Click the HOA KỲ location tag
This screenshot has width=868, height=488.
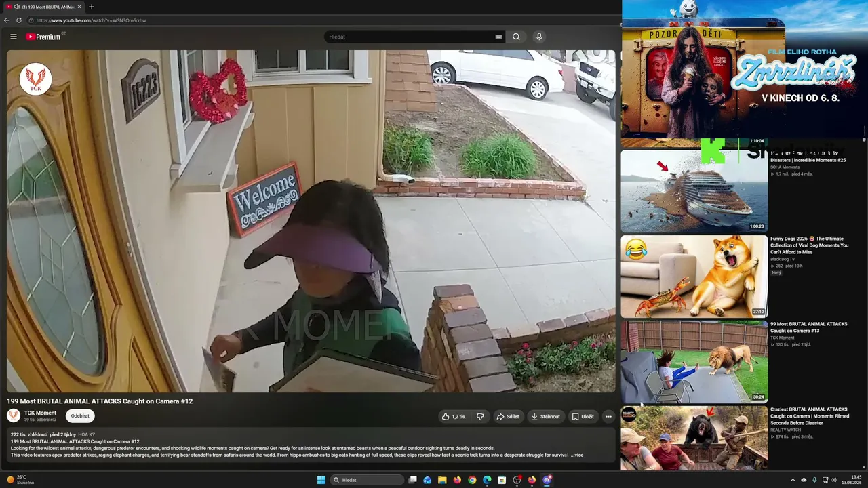(x=87, y=434)
